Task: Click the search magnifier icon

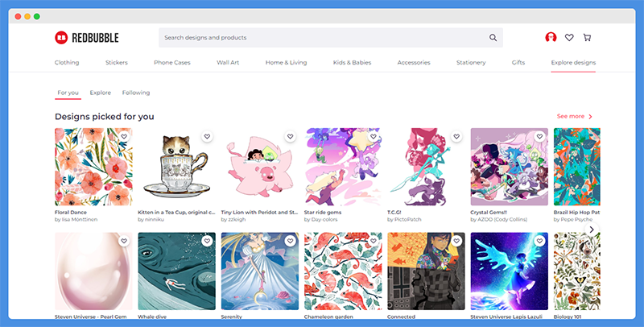Action: pyautogui.click(x=493, y=38)
